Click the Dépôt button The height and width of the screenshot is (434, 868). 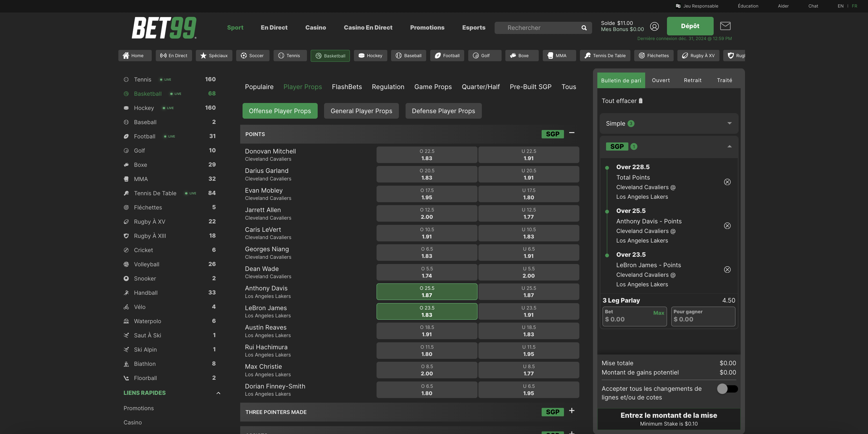coord(690,26)
